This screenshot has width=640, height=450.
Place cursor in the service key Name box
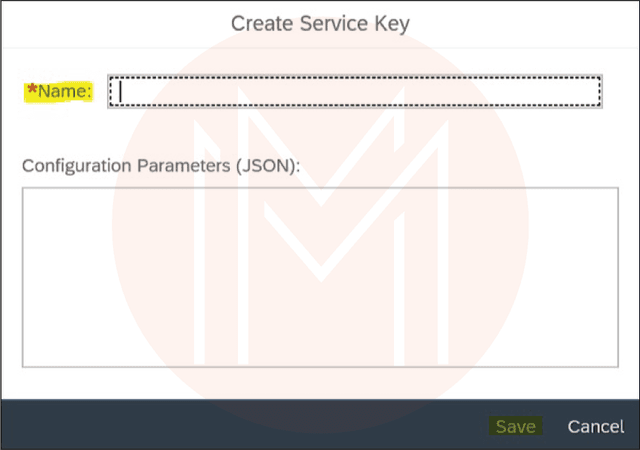pos(355,91)
